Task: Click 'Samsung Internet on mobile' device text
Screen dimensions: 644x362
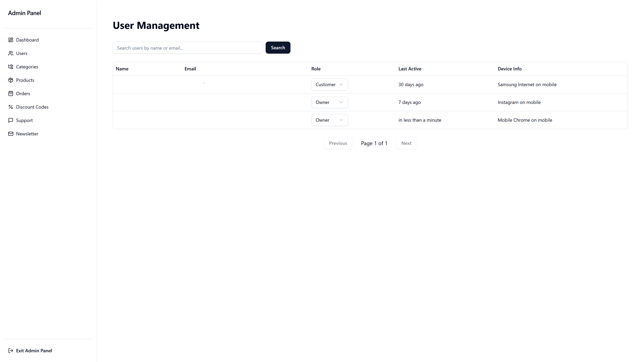Action: (527, 84)
